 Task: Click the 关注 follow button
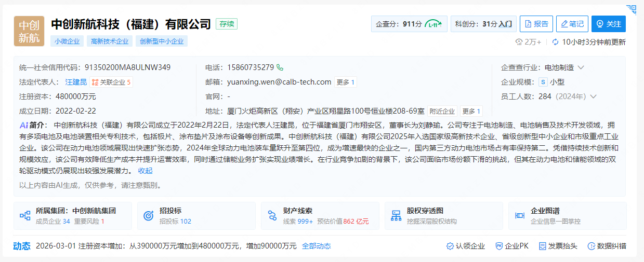[608, 24]
